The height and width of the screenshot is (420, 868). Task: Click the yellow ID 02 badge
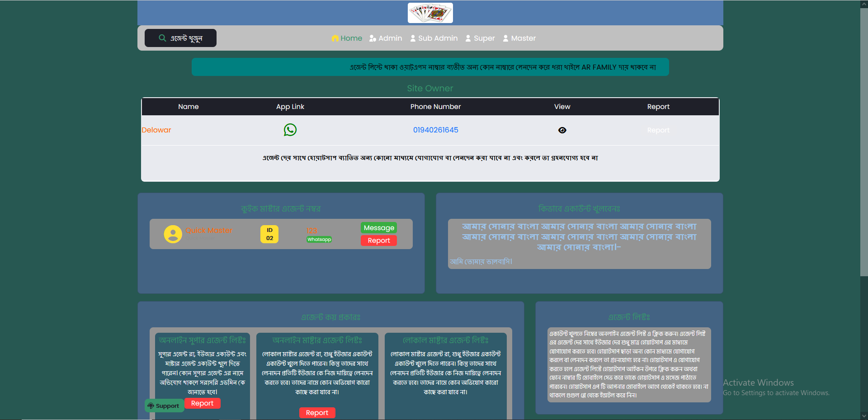(269, 234)
